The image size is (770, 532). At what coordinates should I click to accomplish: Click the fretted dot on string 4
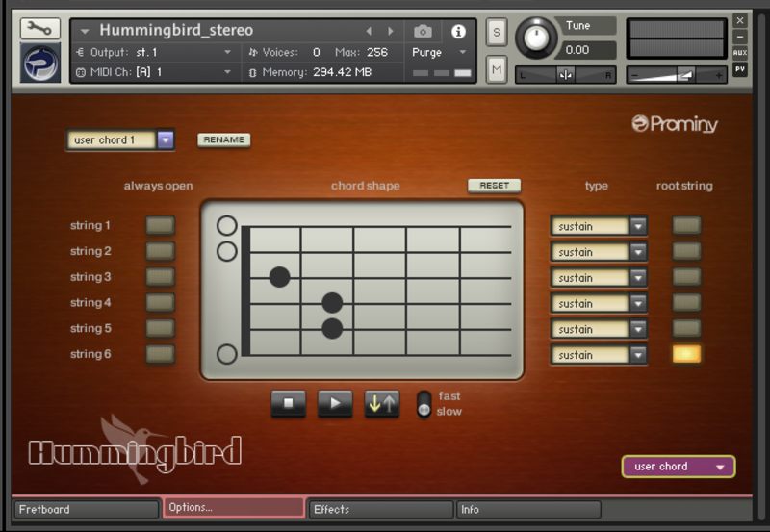(x=332, y=303)
